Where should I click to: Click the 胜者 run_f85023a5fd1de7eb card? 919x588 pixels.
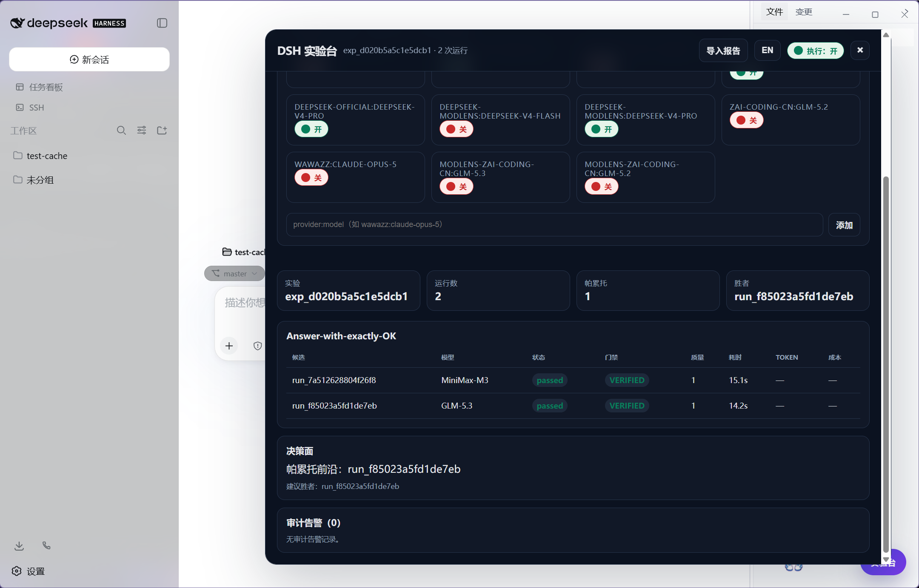click(798, 290)
